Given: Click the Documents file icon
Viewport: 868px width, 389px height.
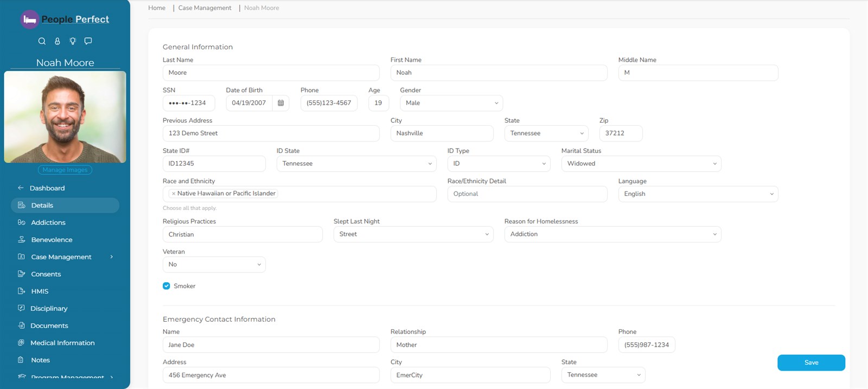Looking at the screenshot, I should coord(21,326).
